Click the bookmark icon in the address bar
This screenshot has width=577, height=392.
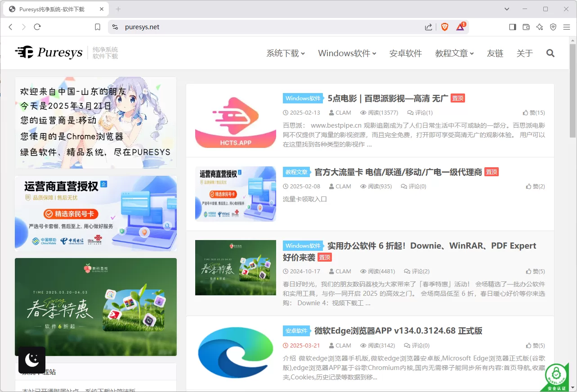point(97,27)
